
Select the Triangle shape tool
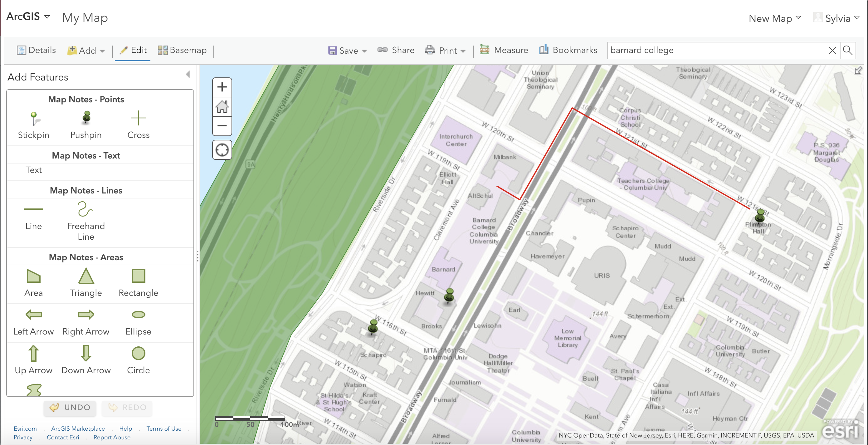point(86,283)
